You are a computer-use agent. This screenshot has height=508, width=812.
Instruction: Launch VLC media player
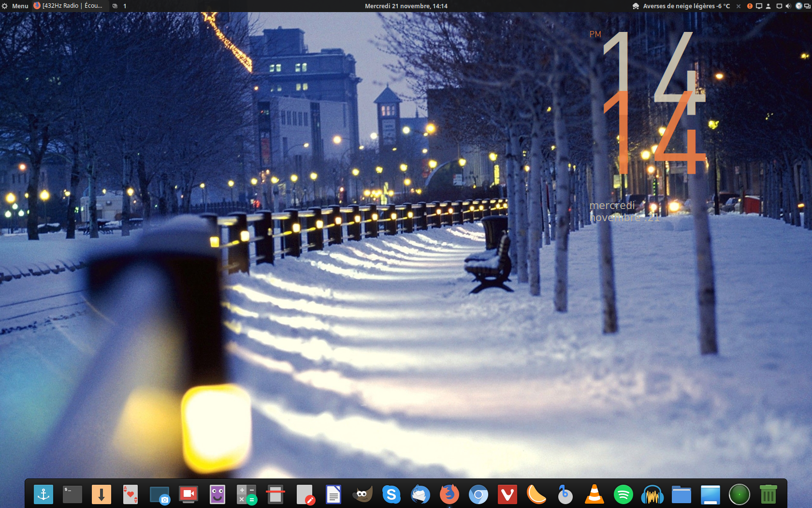click(x=594, y=494)
